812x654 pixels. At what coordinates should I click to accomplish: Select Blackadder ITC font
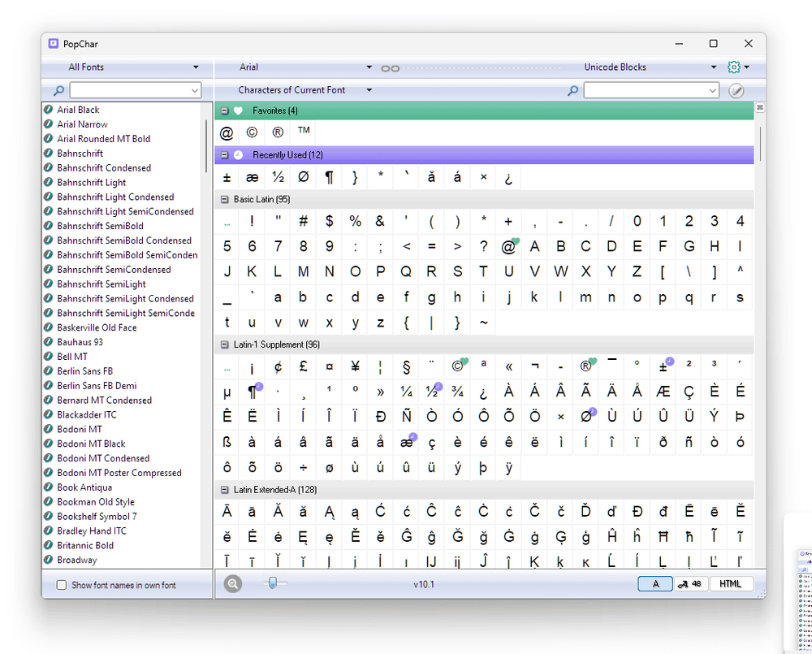(x=87, y=414)
